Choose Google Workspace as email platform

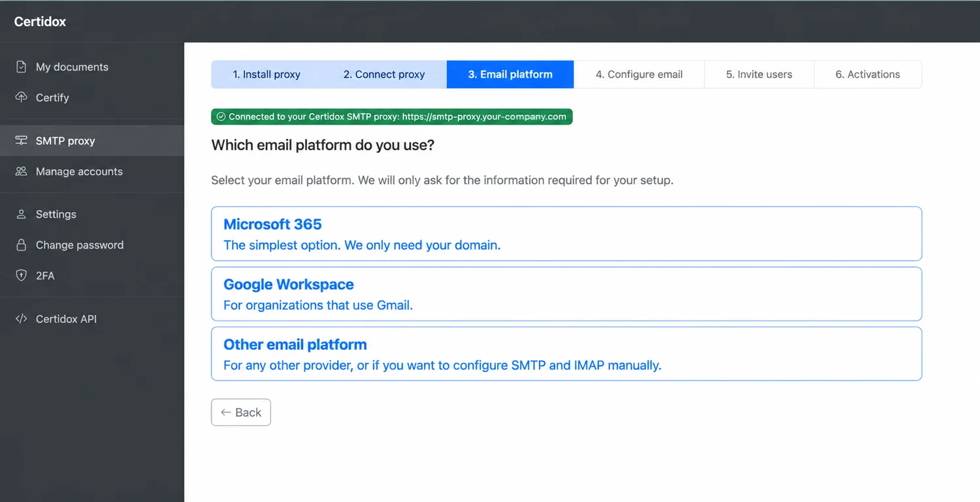coord(566,294)
